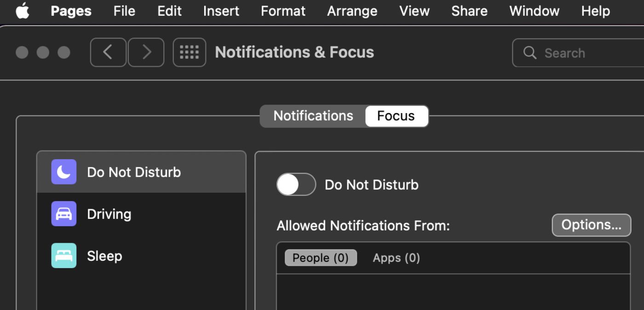Go forward with the right chevron
The width and height of the screenshot is (644, 310).
146,52
